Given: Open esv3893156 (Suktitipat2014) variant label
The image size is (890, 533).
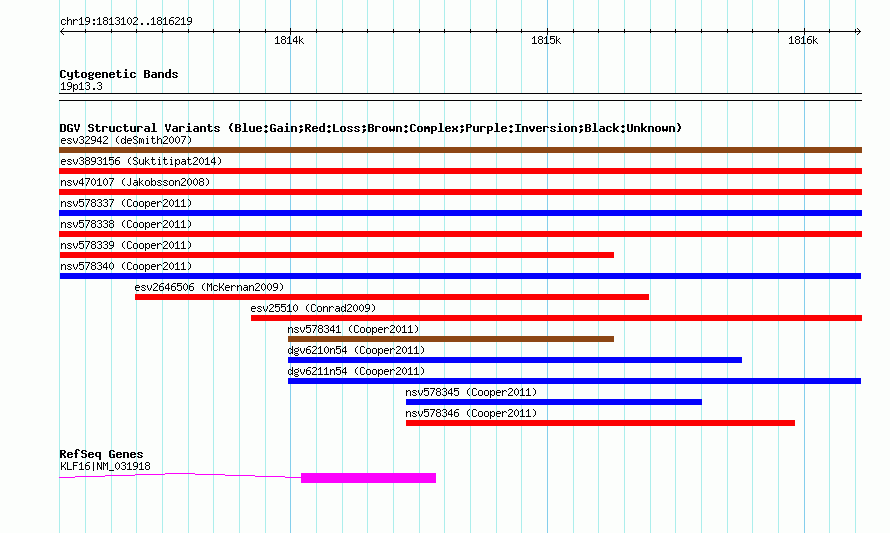Looking at the screenshot, I should 141,161.
